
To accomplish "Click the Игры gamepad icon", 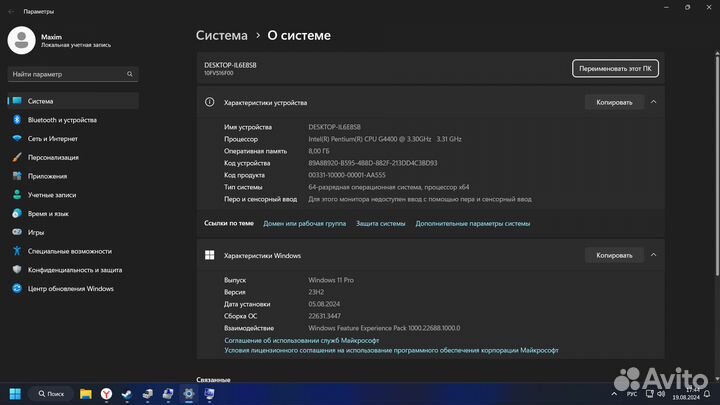I will pos(17,232).
